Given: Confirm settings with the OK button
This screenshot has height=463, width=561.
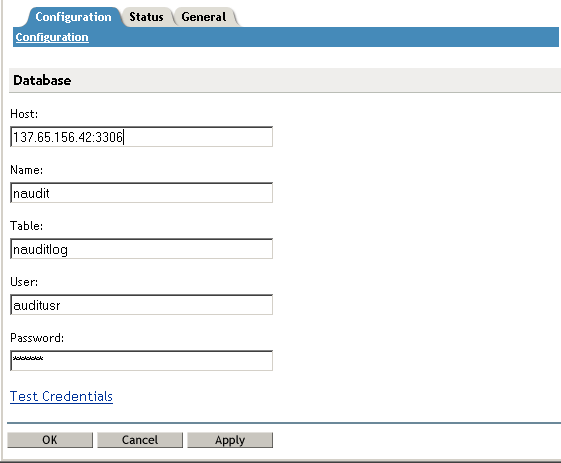Looking at the screenshot, I should pos(50,440).
